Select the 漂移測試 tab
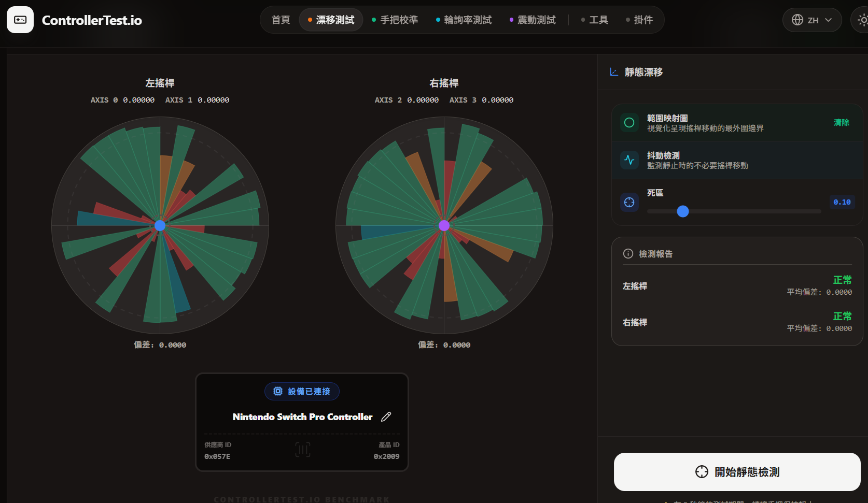Image resolution: width=868 pixels, height=503 pixels. (331, 20)
